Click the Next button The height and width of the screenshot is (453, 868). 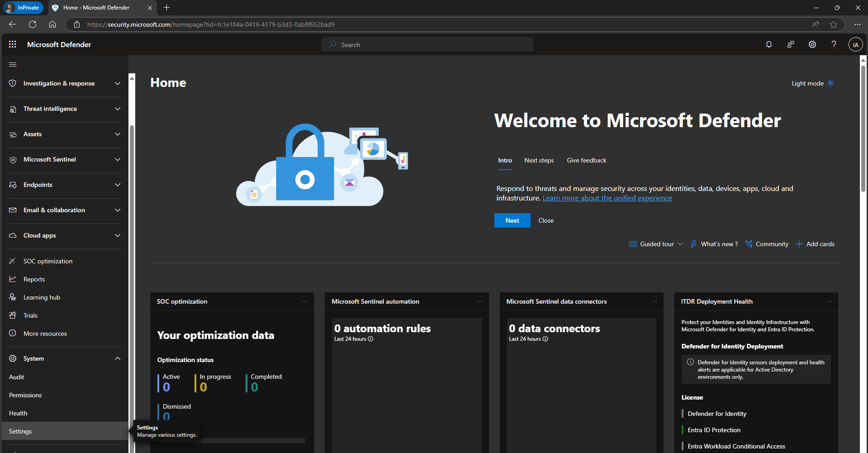pyautogui.click(x=512, y=220)
